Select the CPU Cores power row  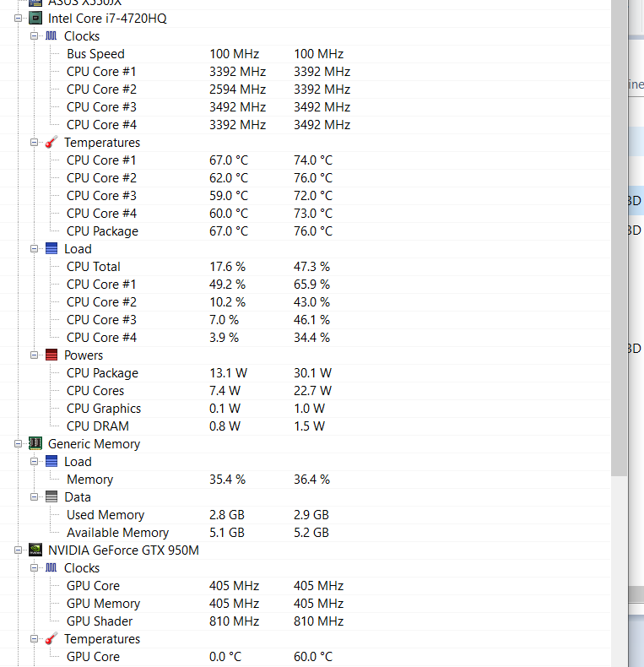pos(306,391)
